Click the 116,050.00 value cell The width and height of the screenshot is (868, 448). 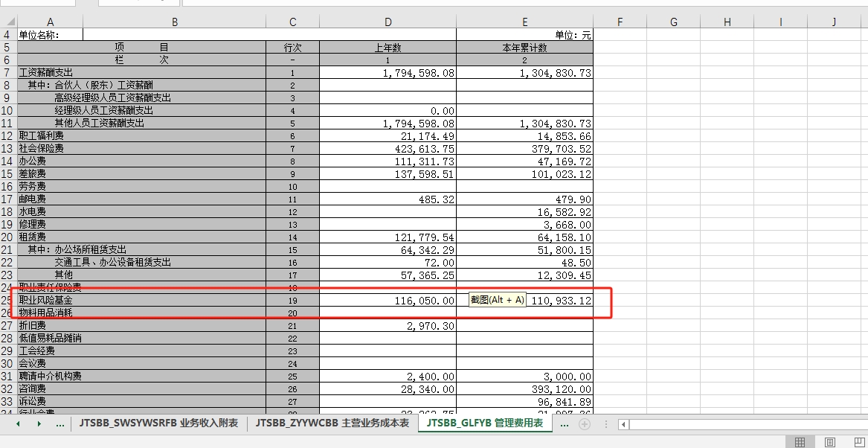388,301
